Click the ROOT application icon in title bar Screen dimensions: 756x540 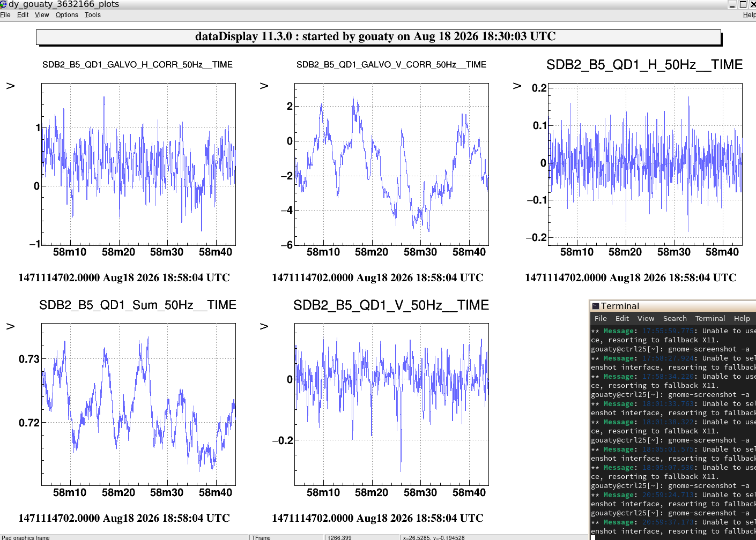click(x=3, y=4)
